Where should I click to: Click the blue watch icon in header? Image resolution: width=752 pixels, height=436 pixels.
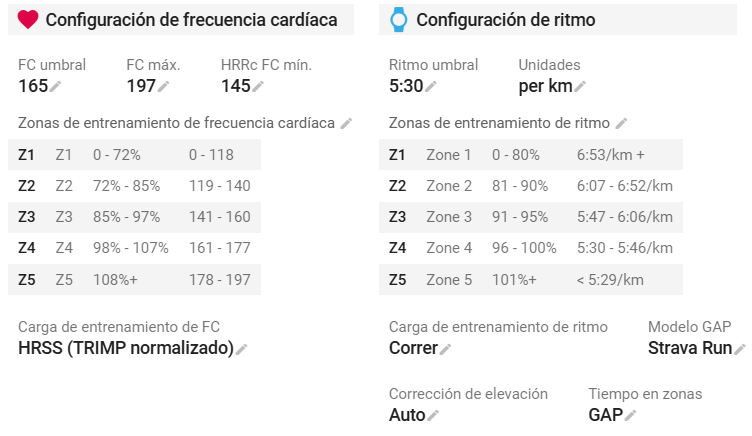pyautogui.click(x=399, y=20)
